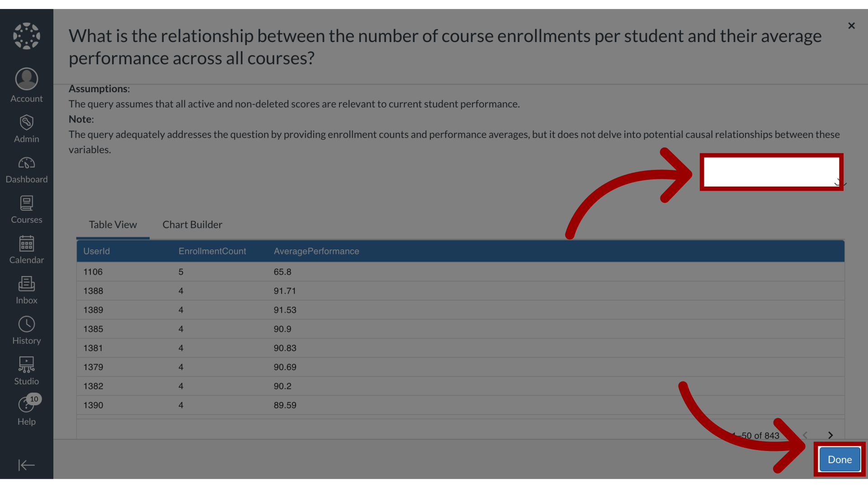The height and width of the screenshot is (488, 868).
Task: Open Inbox messages
Action: 26,289
